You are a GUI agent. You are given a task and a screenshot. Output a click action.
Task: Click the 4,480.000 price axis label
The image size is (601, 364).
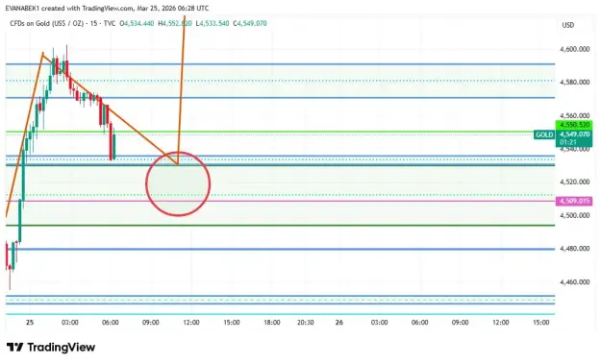click(574, 249)
